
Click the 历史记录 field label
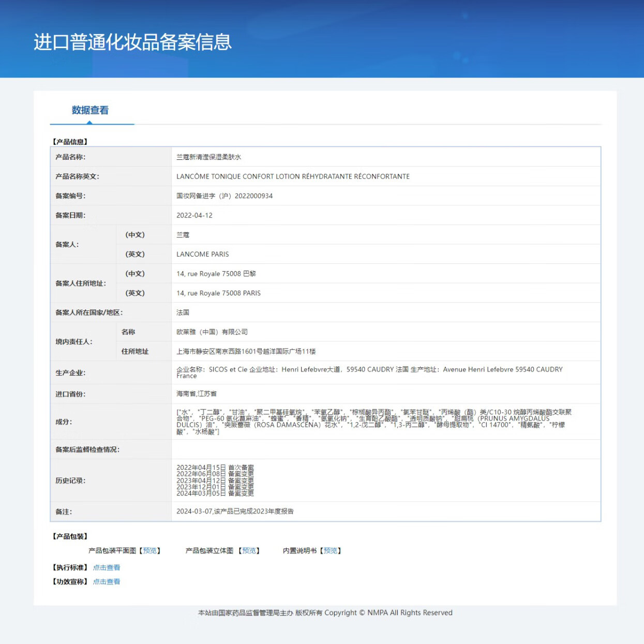(70, 481)
